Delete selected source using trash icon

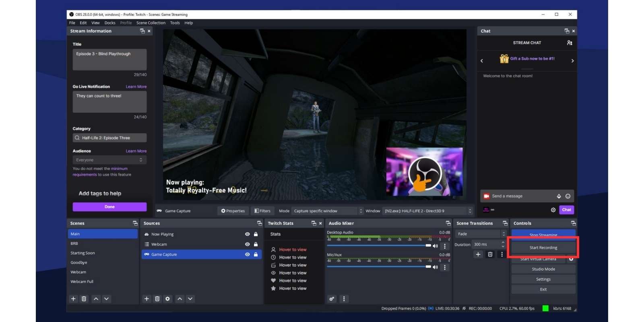pos(157,299)
